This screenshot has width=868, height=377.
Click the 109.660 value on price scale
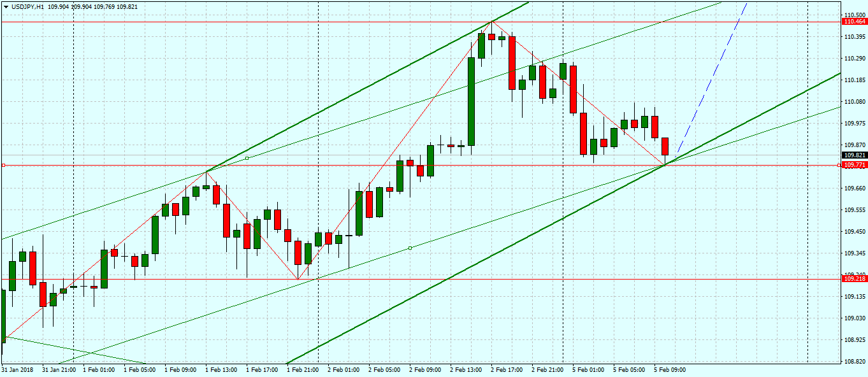point(854,188)
